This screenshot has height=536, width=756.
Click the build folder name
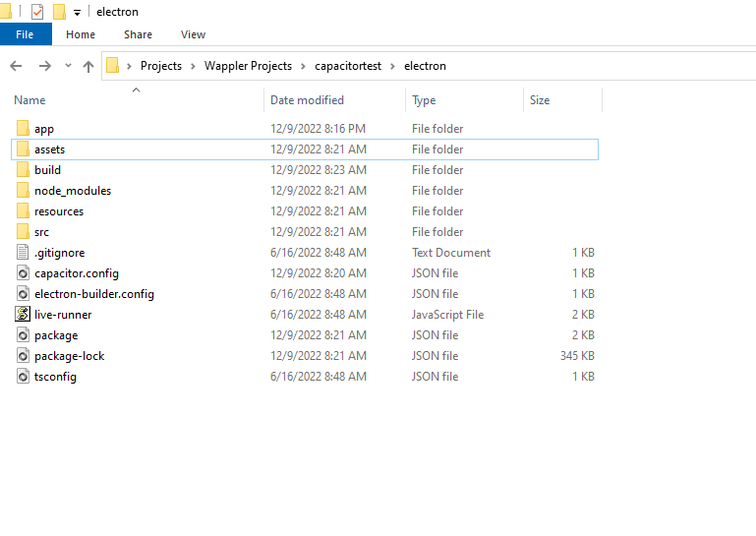pyautogui.click(x=48, y=170)
